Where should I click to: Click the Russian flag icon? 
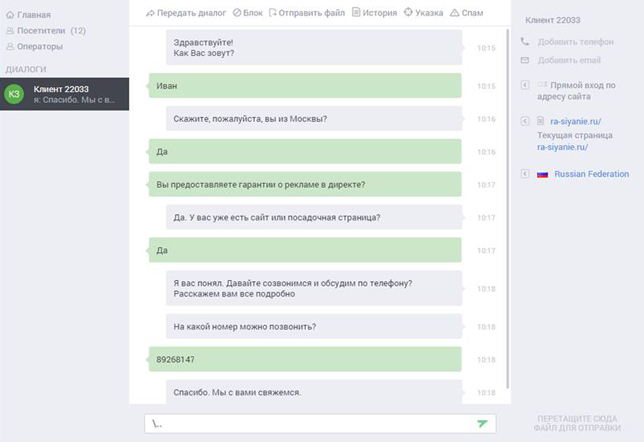543,175
